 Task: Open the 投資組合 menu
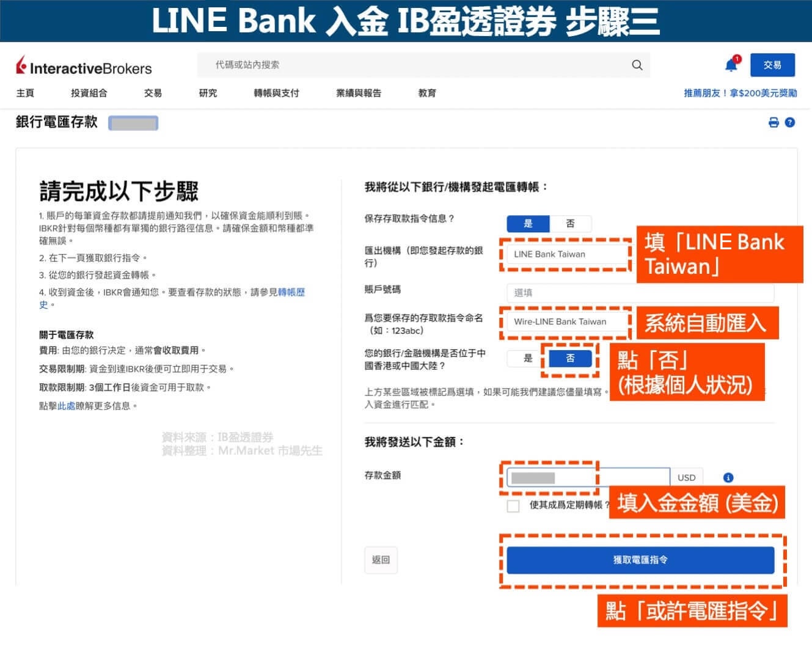point(89,93)
